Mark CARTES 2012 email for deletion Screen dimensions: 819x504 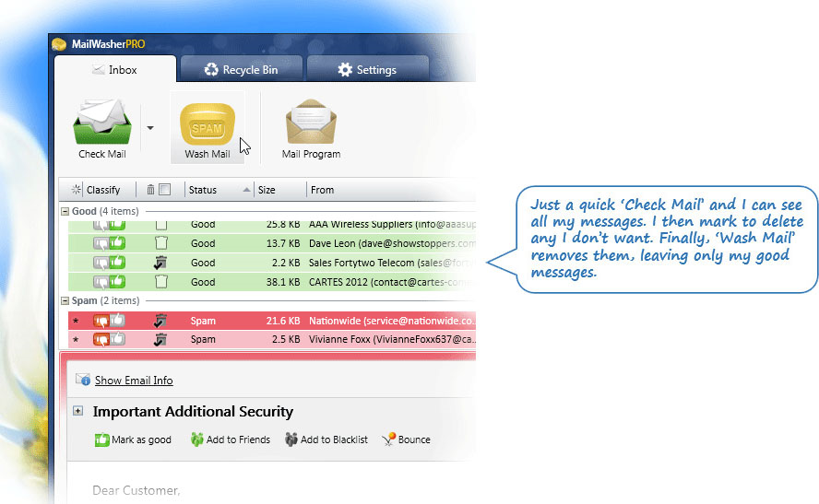point(160,282)
